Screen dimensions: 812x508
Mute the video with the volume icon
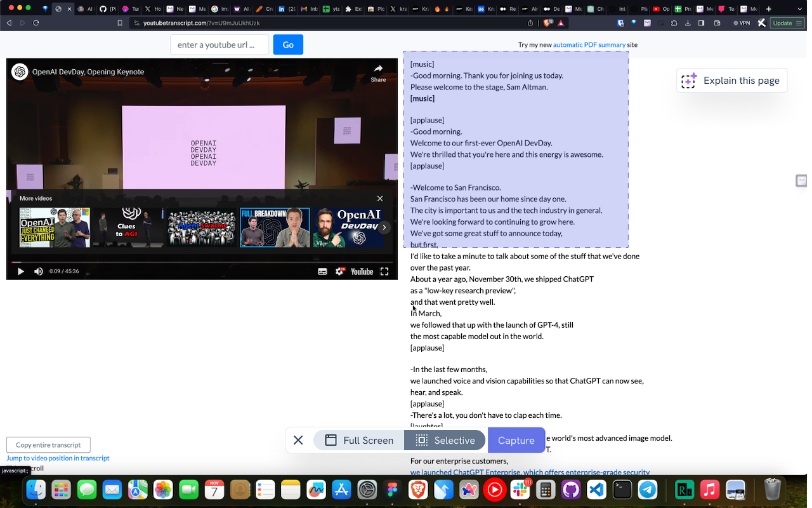38,271
